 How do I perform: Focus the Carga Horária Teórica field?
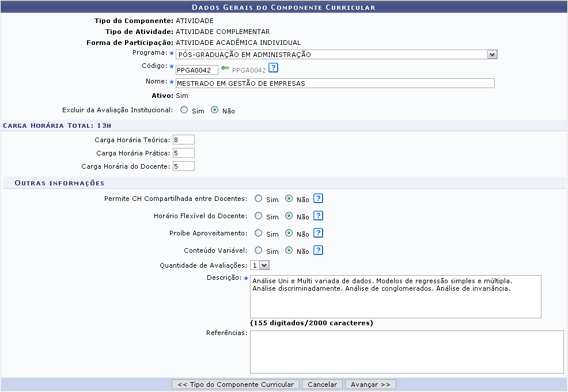click(x=183, y=140)
